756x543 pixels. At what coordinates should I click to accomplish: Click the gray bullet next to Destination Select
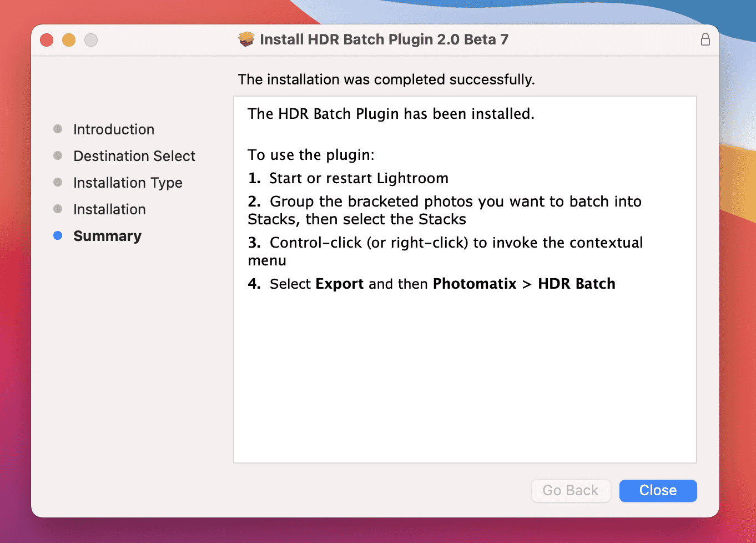(x=58, y=155)
